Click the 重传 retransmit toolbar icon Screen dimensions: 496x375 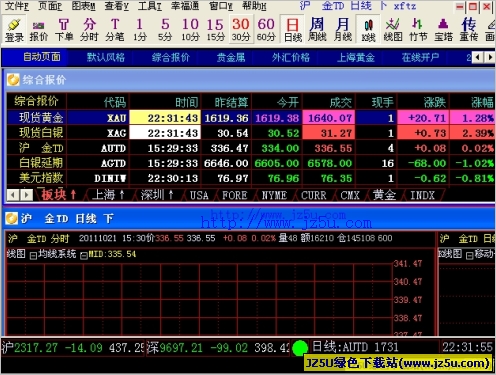(x=469, y=30)
